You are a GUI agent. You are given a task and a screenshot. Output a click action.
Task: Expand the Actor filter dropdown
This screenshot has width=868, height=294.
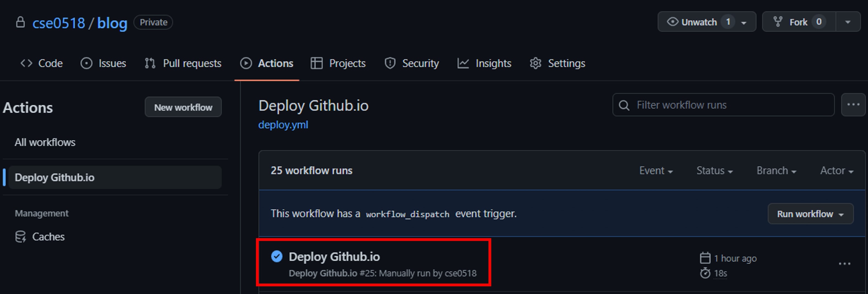[837, 171]
